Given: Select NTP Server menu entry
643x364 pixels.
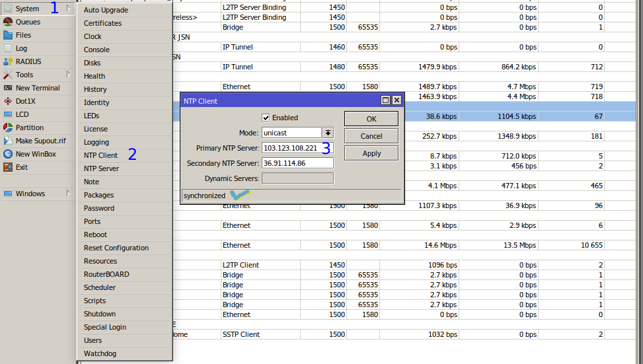Looking at the screenshot, I should tap(125, 168).
